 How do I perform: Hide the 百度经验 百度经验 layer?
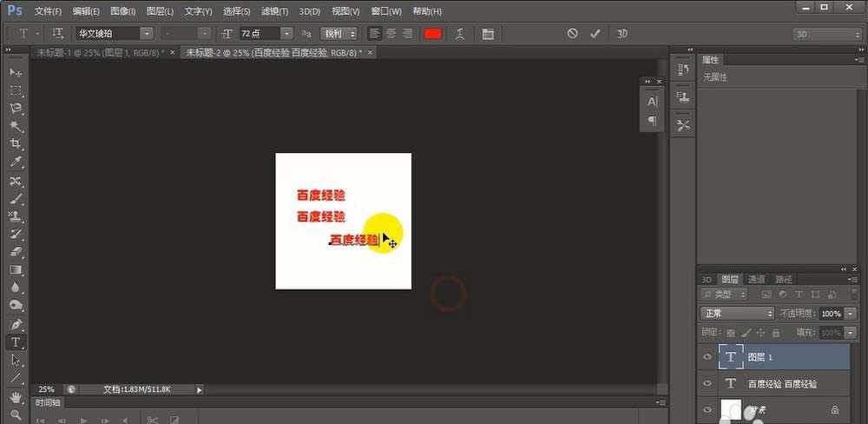(707, 383)
